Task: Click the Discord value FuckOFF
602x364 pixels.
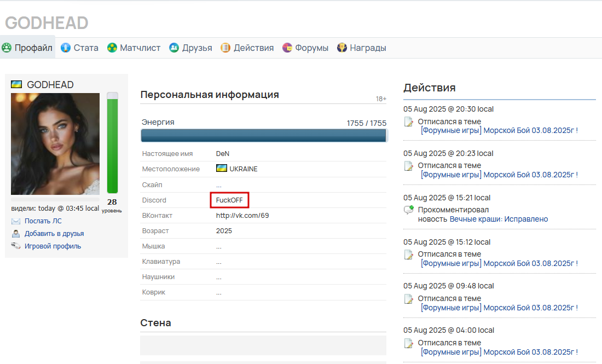Action: [x=229, y=200]
